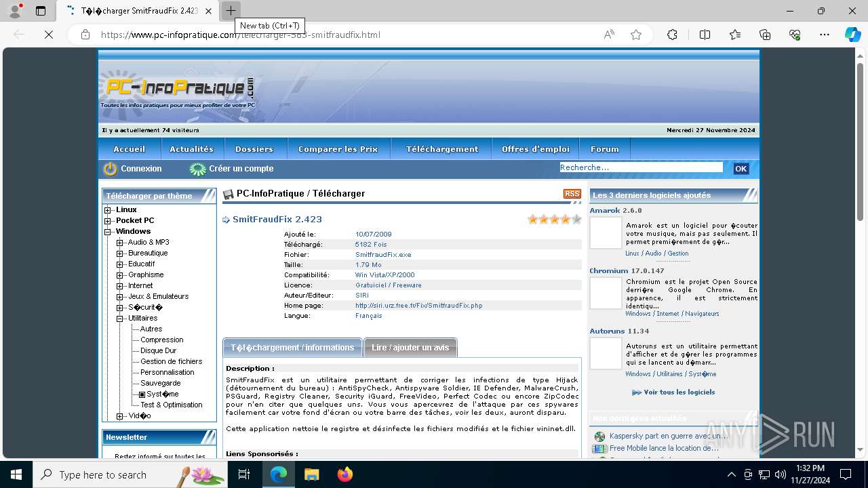Launch Firefox from the taskbar
Image resolution: width=868 pixels, height=488 pixels.
(345, 474)
